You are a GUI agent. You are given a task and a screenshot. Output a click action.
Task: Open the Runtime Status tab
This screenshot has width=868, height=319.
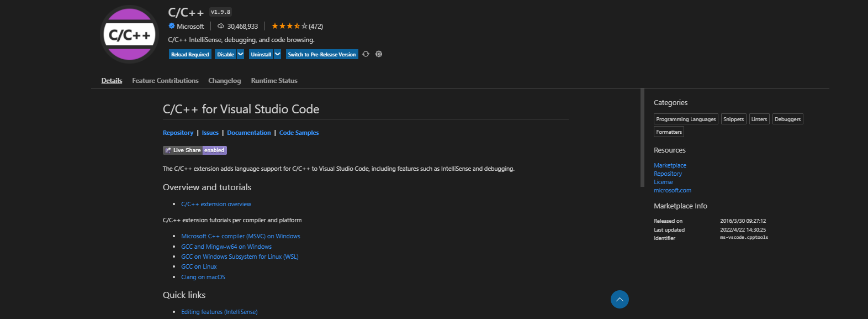[x=274, y=81]
